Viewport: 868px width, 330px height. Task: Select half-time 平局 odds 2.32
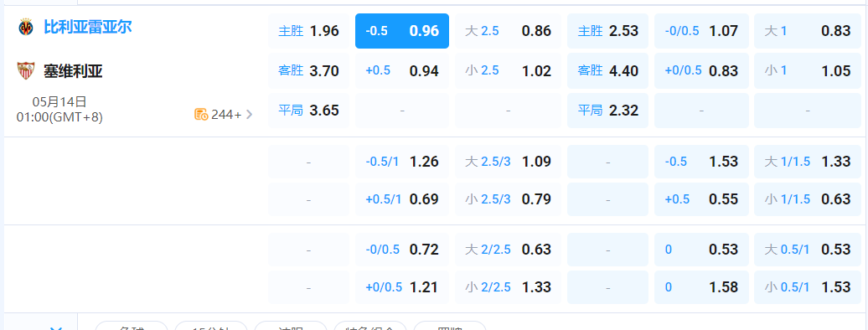click(607, 111)
